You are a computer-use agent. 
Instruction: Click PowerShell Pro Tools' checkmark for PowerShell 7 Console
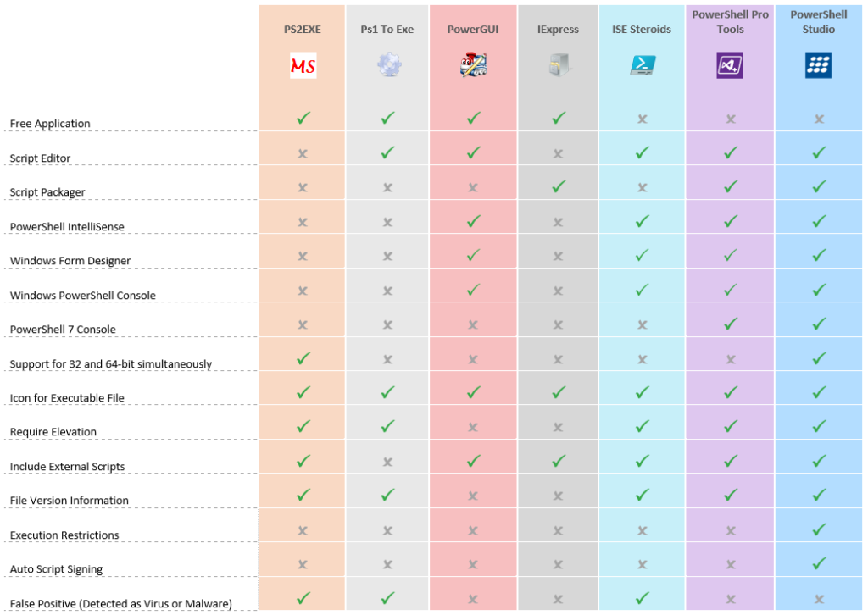click(x=730, y=324)
